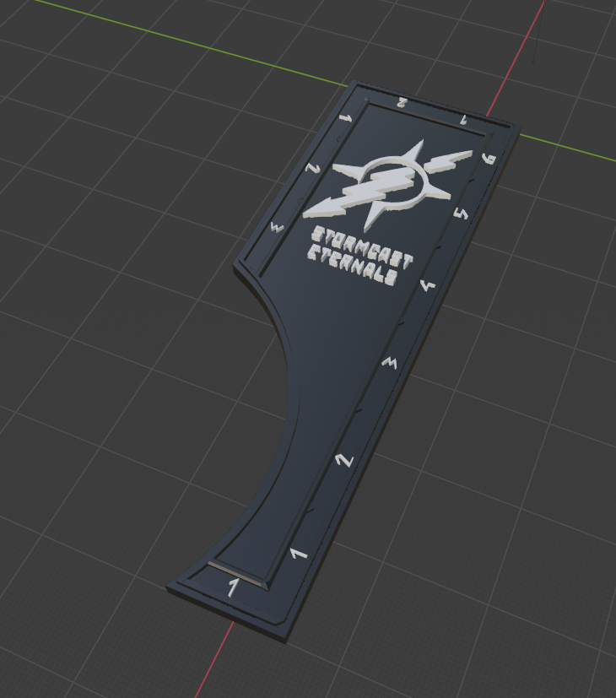
Task: Click the embossed "ETERNALS" text
Action: point(352,266)
